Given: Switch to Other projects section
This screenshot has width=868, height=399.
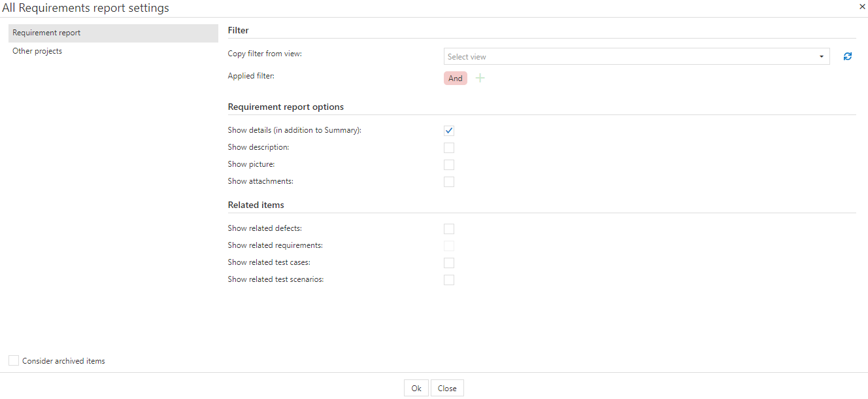Looking at the screenshot, I should 37,51.
